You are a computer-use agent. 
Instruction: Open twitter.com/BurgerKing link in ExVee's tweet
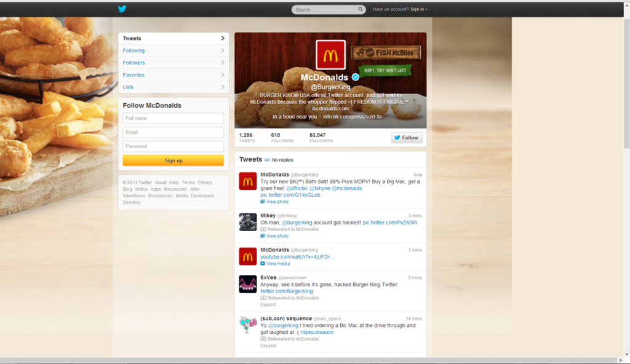point(287,291)
